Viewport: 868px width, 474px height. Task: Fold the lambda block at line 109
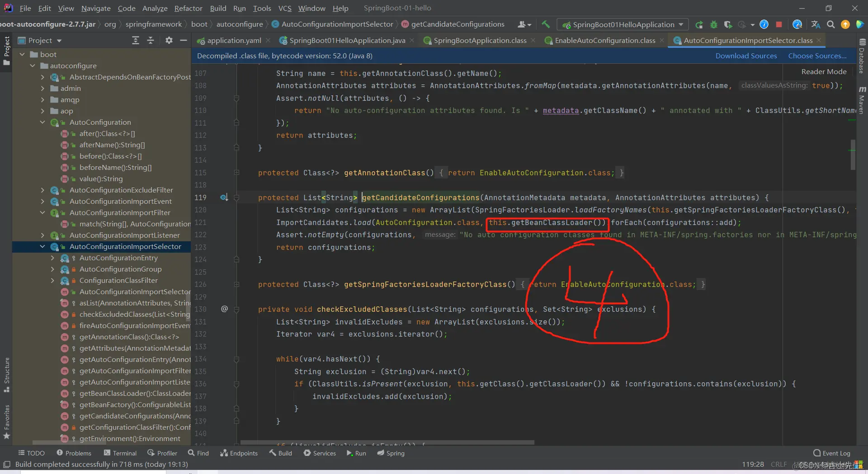[x=236, y=98]
